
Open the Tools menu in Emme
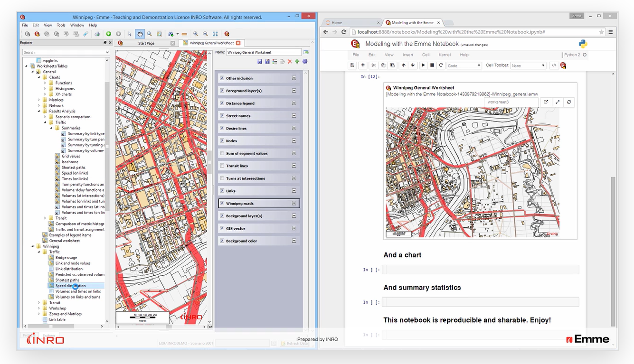[x=61, y=25]
